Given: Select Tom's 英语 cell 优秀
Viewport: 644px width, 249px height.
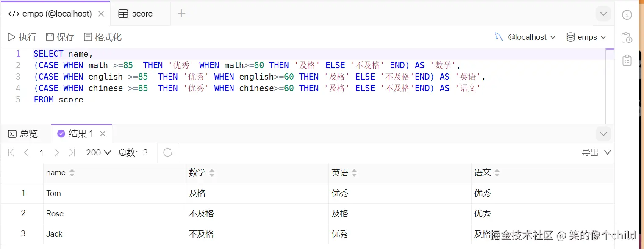Looking at the screenshot, I should (x=400, y=193).
